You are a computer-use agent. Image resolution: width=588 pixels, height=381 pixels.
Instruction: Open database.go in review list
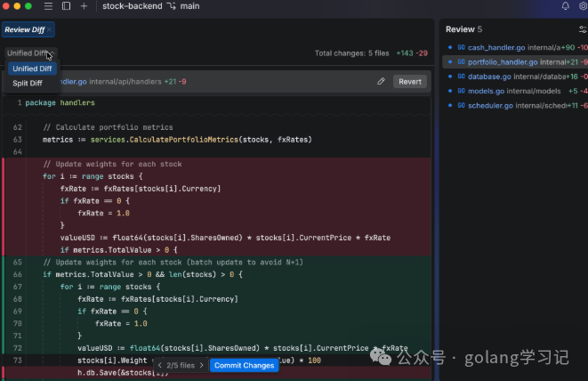click(x=515, y=77)
